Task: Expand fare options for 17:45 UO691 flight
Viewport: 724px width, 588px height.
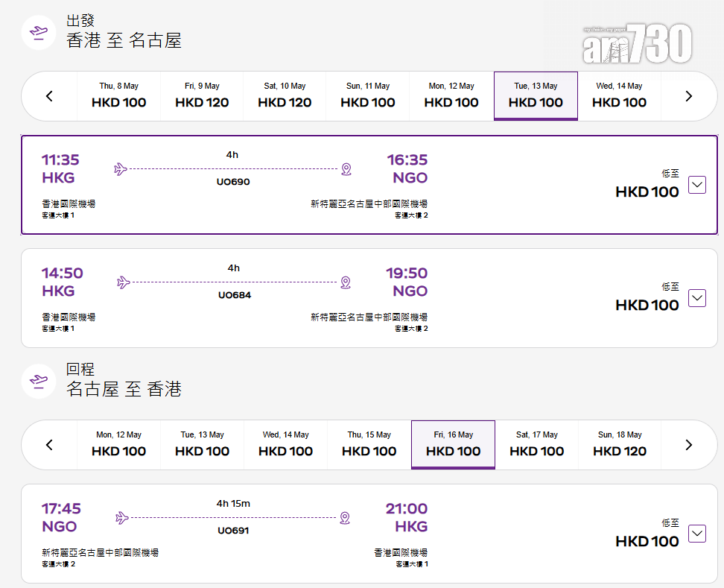Action: pyautogui.click(x=696, y=534)
